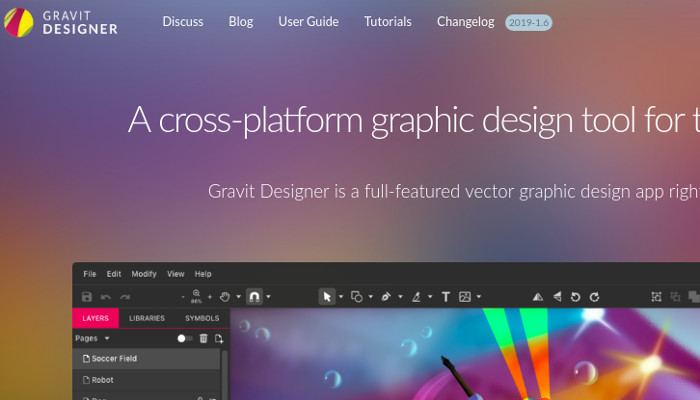700x400 pixels.
Task: Delete page using trash icon
Action: [204, 339]
